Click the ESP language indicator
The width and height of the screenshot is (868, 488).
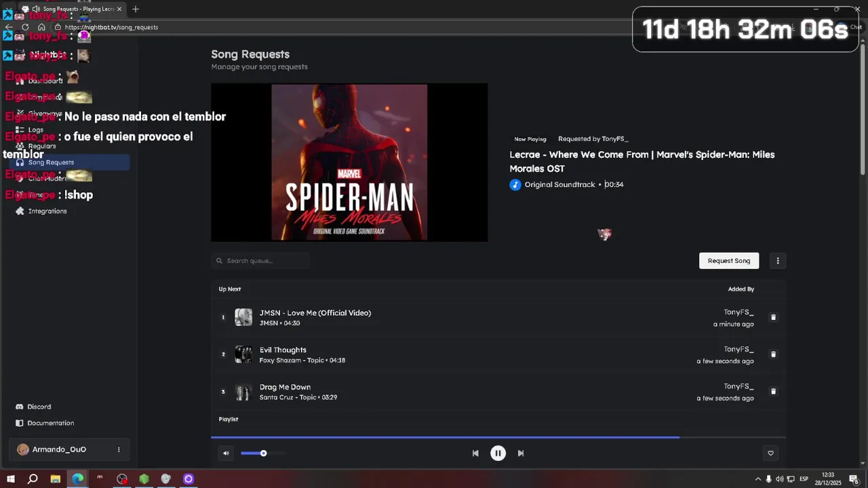click(x=804, y=479)
